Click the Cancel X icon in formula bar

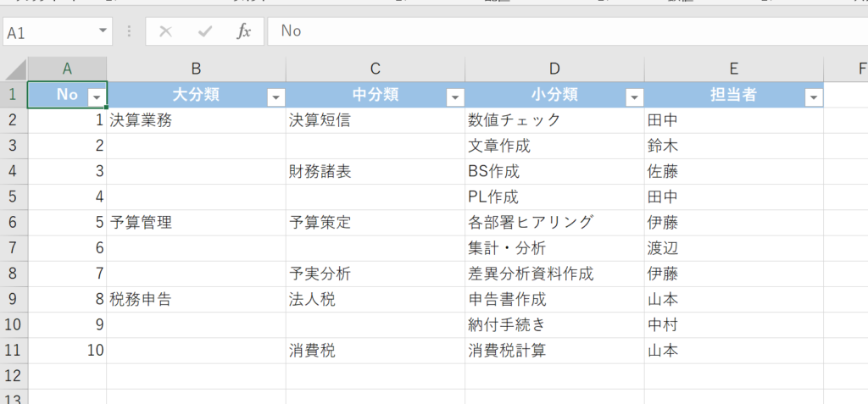[166, 31]
